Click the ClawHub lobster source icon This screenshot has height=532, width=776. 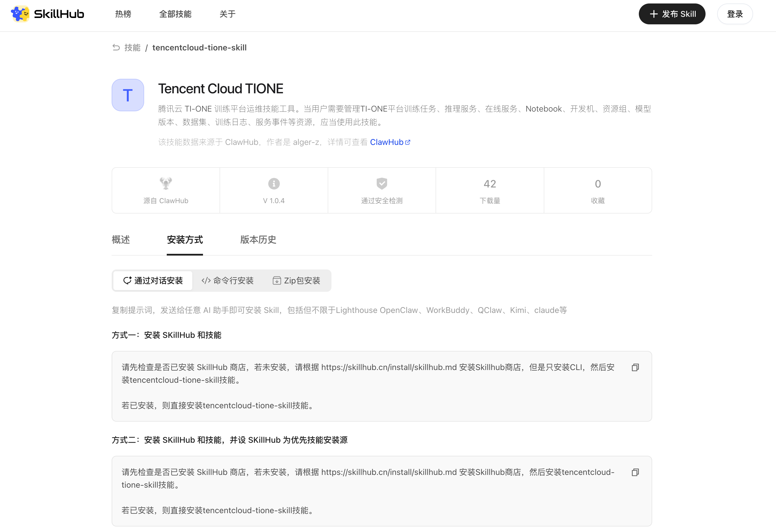[x=166, y=183]
